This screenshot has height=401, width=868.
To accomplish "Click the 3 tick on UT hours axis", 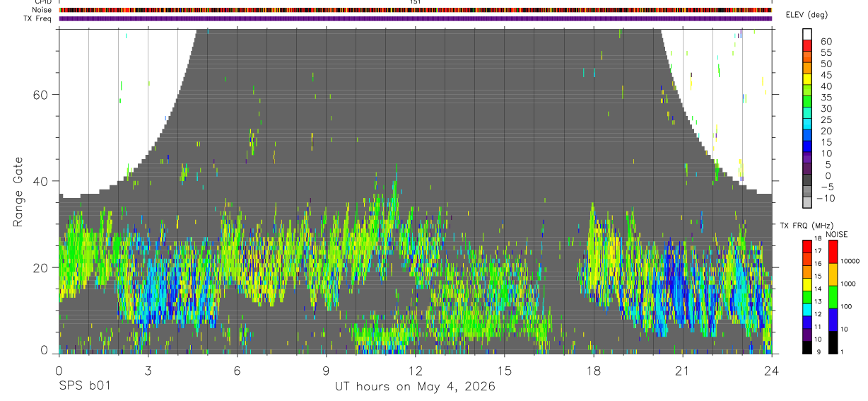I will point(148,371).
